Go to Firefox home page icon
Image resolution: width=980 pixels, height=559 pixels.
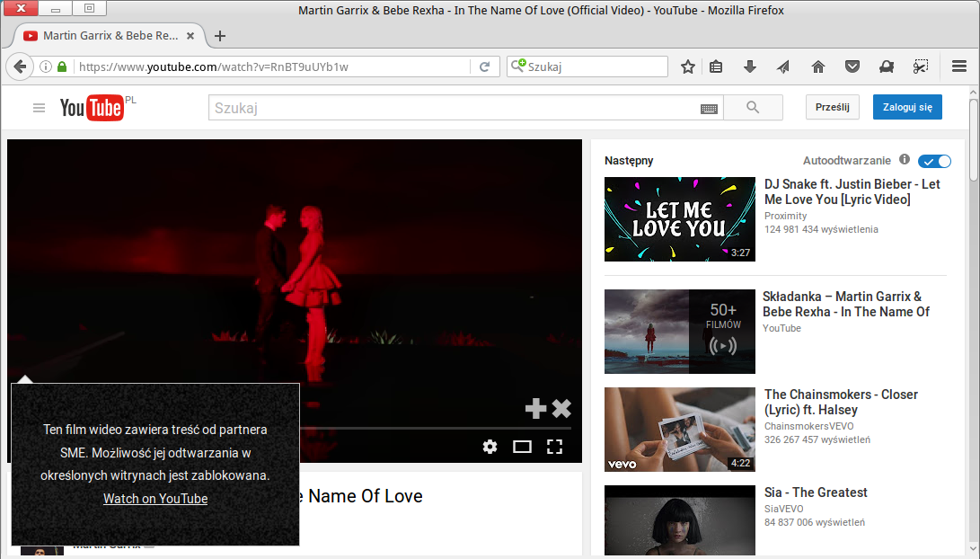coord(818,67)
